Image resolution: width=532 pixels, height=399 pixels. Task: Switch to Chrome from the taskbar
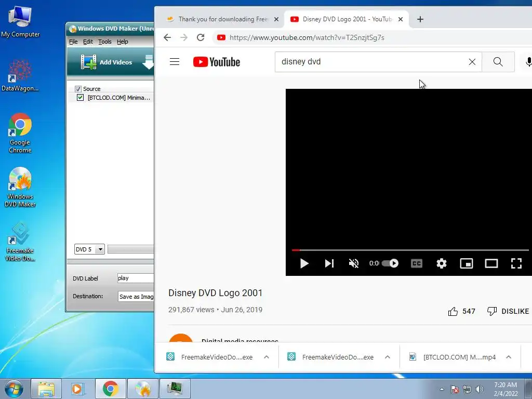pos(111,389)
